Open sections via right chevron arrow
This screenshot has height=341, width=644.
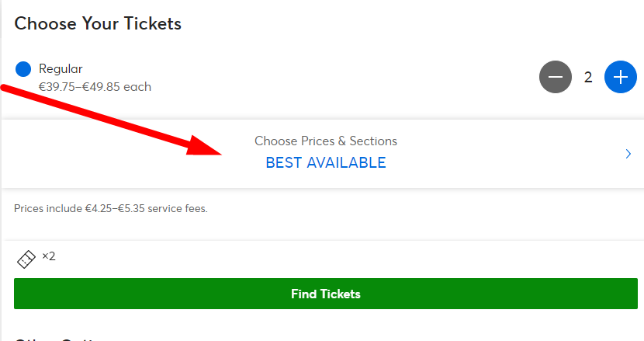click(x=628, y=154)
